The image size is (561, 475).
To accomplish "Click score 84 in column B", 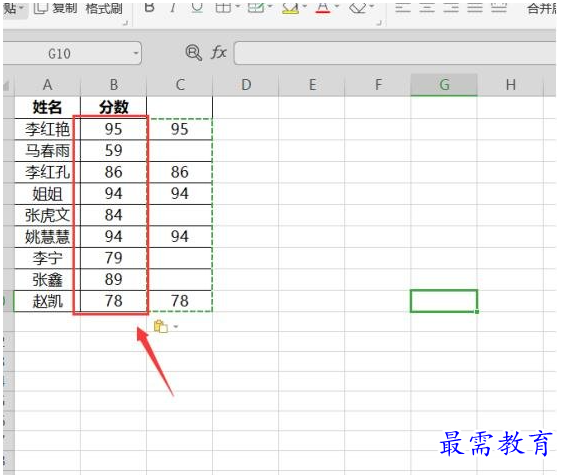I will [114, 215].
